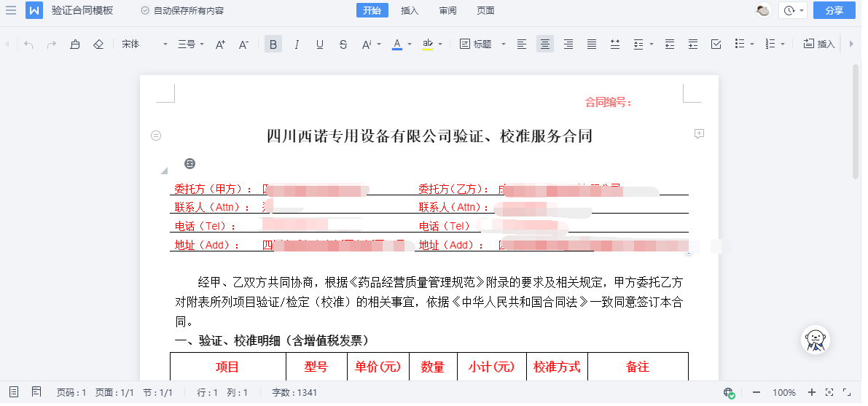Apply distributed alignment

point(615,44)
